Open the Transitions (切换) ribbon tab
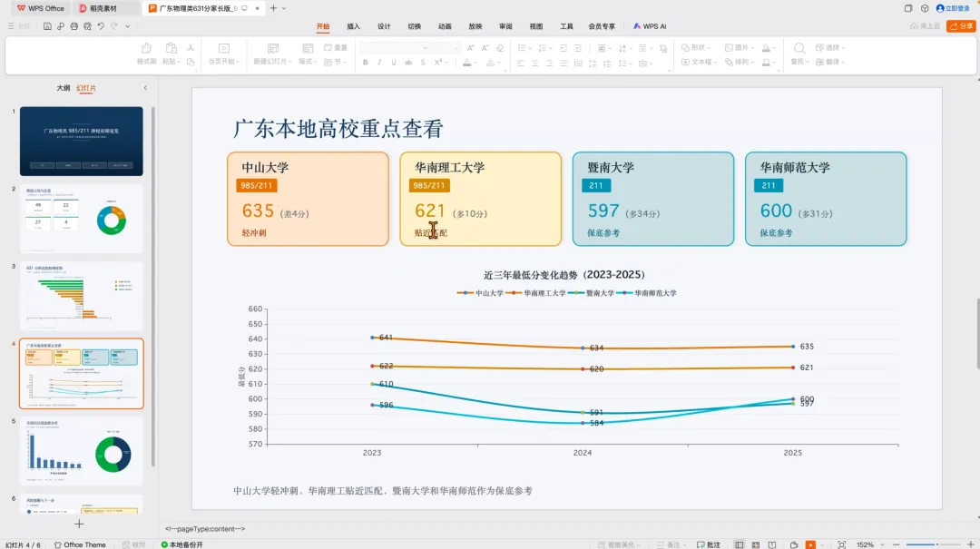The image size is (980, 549). (x=415, y=26)
